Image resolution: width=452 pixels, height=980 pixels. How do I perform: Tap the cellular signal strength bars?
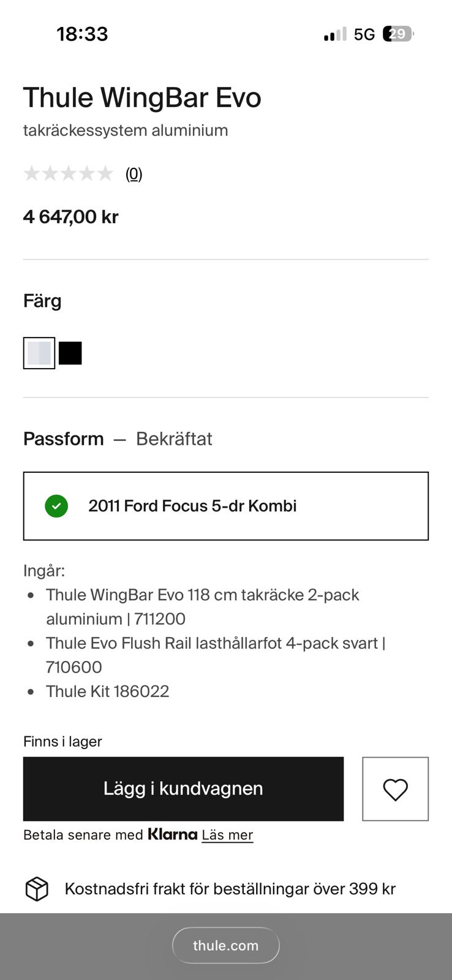pos(335,34)
